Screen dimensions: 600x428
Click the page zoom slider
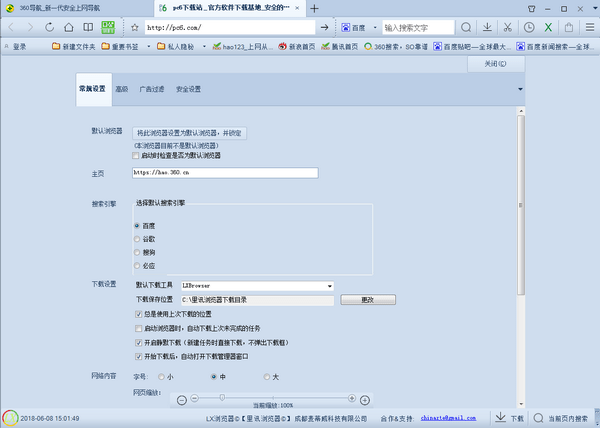pyautogui.click(x=263, y=398)
